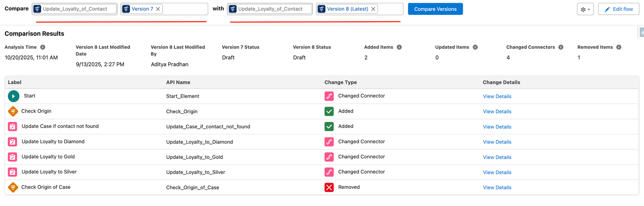644x206 pixels.
Task: Click Update Loyalty to Gold record icon
Action: coord(12,157)
